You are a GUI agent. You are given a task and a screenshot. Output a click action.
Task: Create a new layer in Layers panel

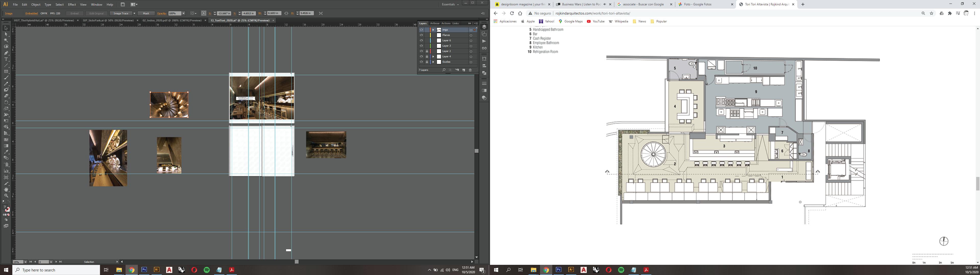[464, 70]
